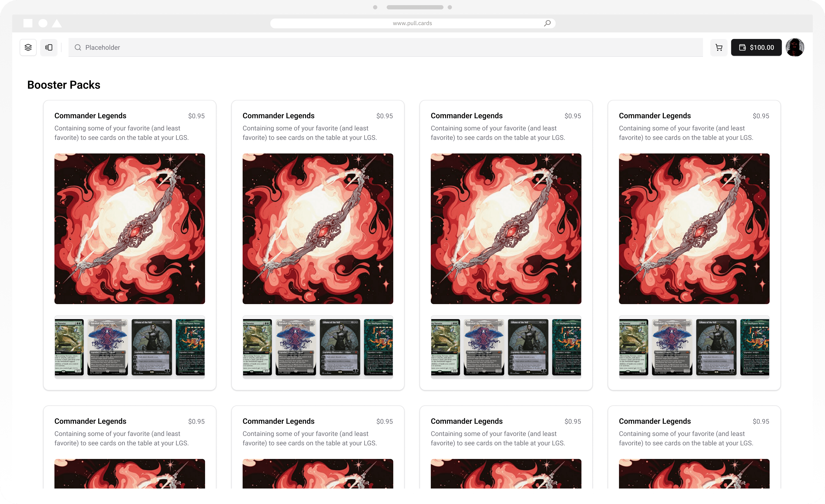825x504 pixels.
Task: Open the first Commander Legends pack title, top row
Action: pyautogui.click(x=90, y=116)
